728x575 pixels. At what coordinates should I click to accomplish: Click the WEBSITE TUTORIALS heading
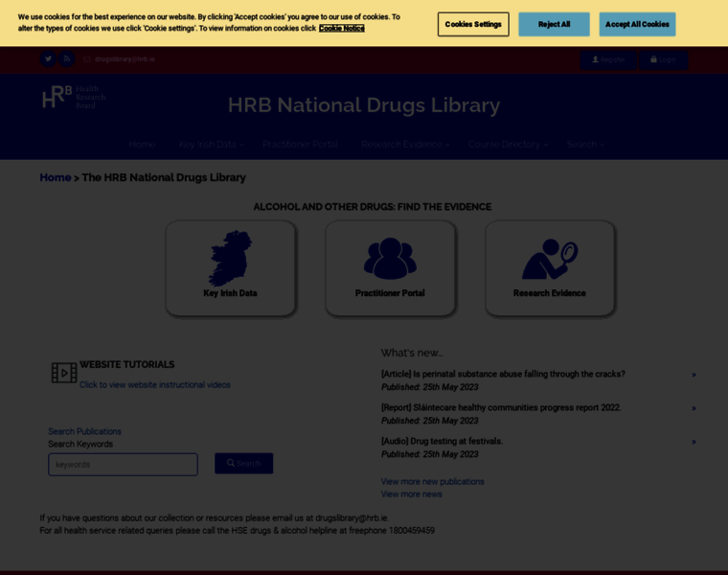coord(126,364)
